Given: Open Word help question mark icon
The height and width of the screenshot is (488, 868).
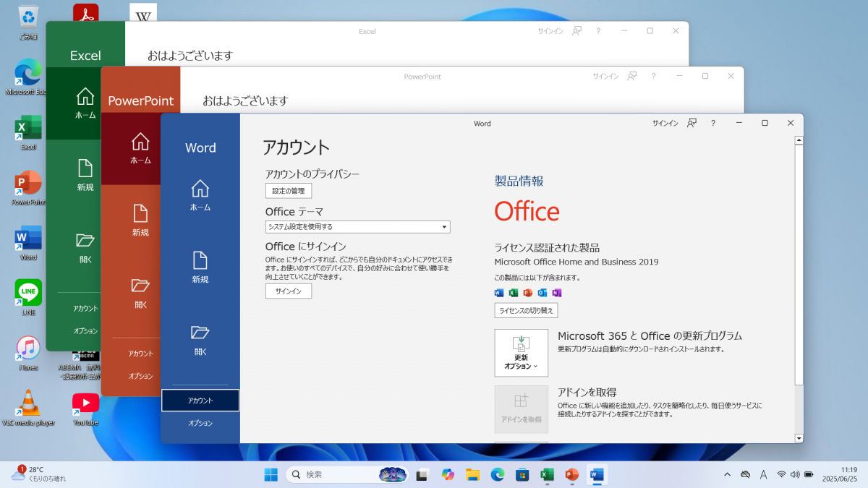Looking at the screenshot, I should [713, 124].
